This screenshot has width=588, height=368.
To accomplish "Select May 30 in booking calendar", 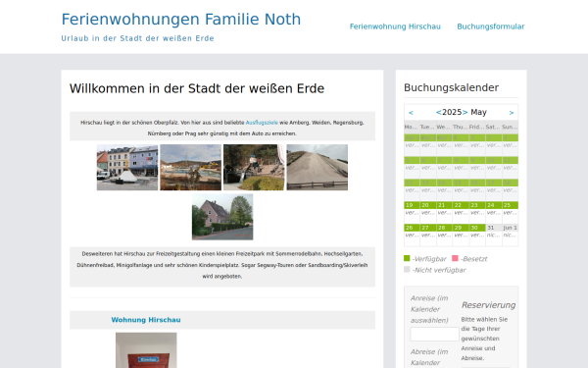I will point(477,236).
